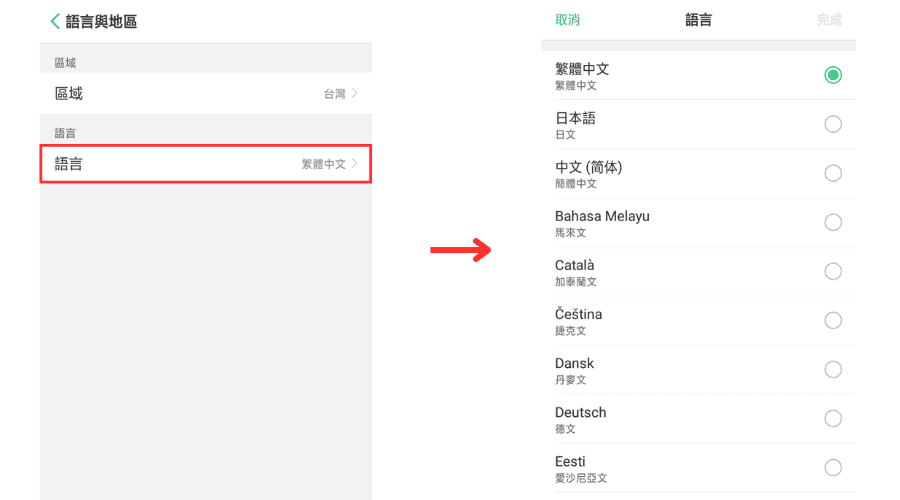Pick the Čeština radio button
The height and width of the screenshot is (500, 900).
(x=833, y=320)
